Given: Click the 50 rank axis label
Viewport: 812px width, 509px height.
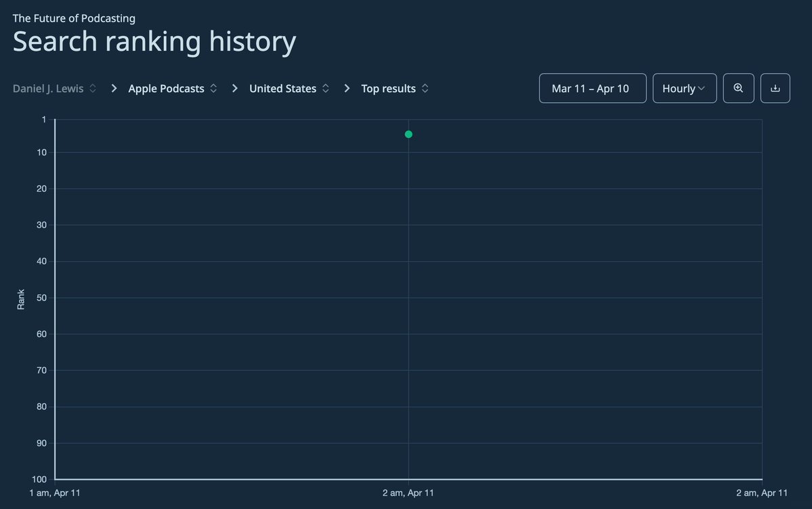Looking at the screenshot, I should [x=41, y=298].
